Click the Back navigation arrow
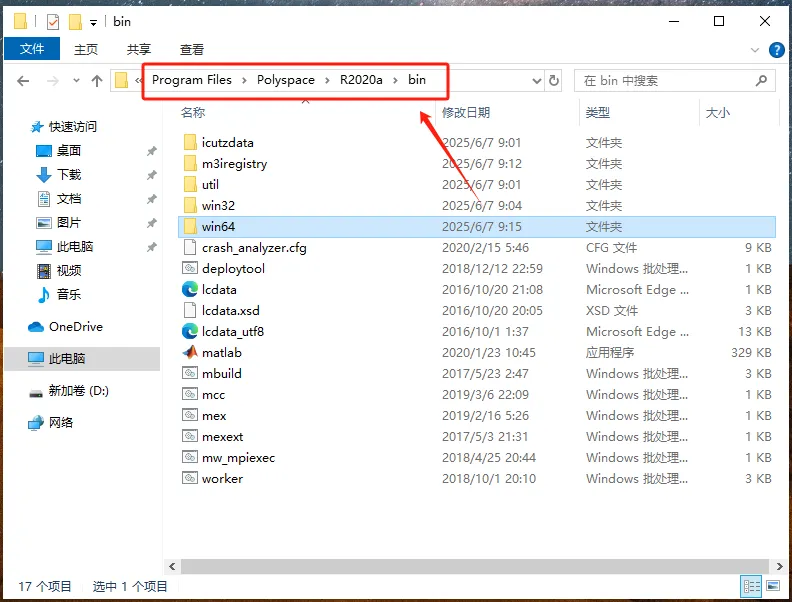 [x=23, y=81]
